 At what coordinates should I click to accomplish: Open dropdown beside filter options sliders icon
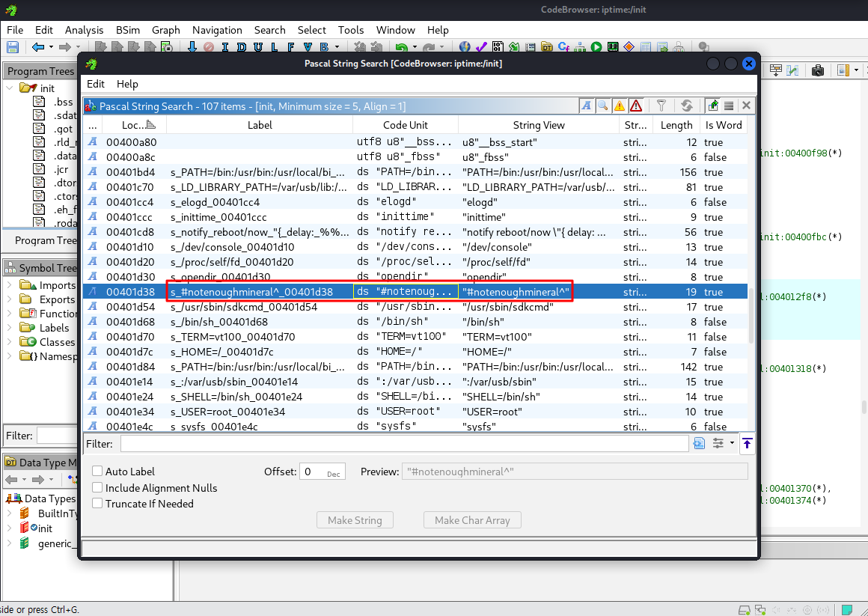(732, 443)
